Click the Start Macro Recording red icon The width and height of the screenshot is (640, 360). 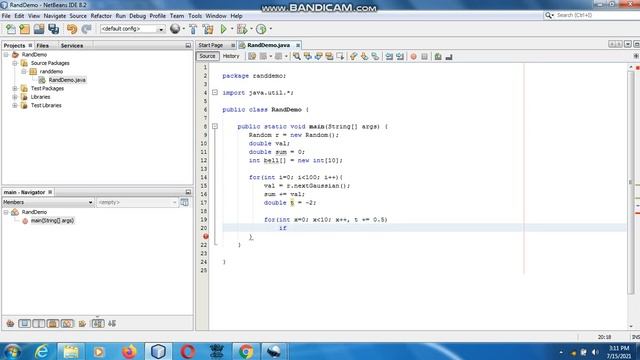pos(413,57)
